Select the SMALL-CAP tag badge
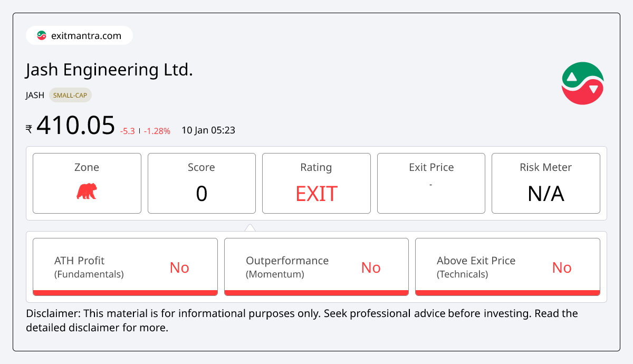633x364 pixels. pyautogui.click(x=70, y=95)
